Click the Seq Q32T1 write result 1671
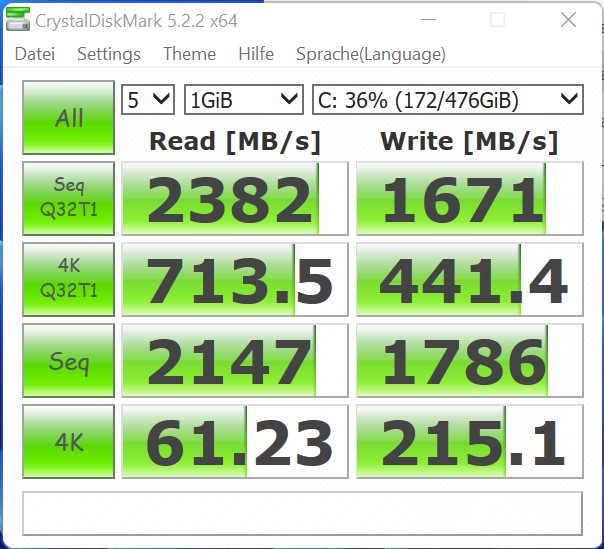Viewport: 604px width, 549px height. [x=470, y=198]
